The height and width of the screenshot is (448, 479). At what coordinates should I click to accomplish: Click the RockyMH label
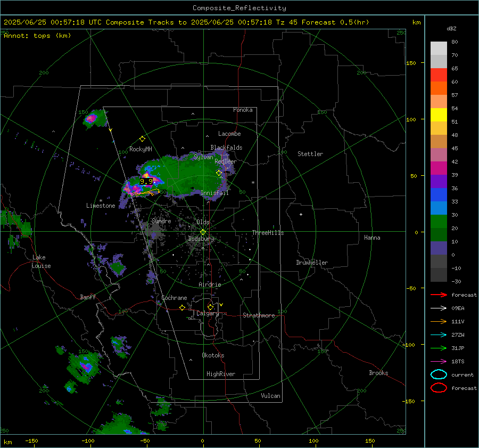point(141,149)
